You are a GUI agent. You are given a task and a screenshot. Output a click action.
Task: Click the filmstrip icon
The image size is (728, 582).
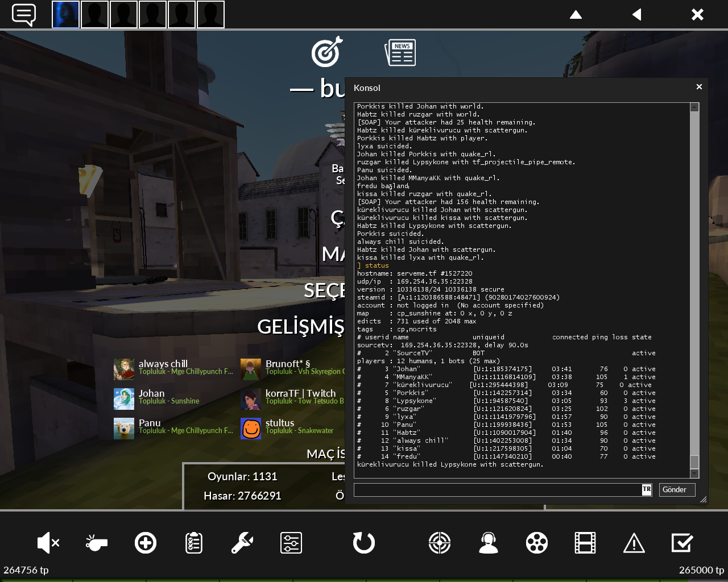coord(585,543)
